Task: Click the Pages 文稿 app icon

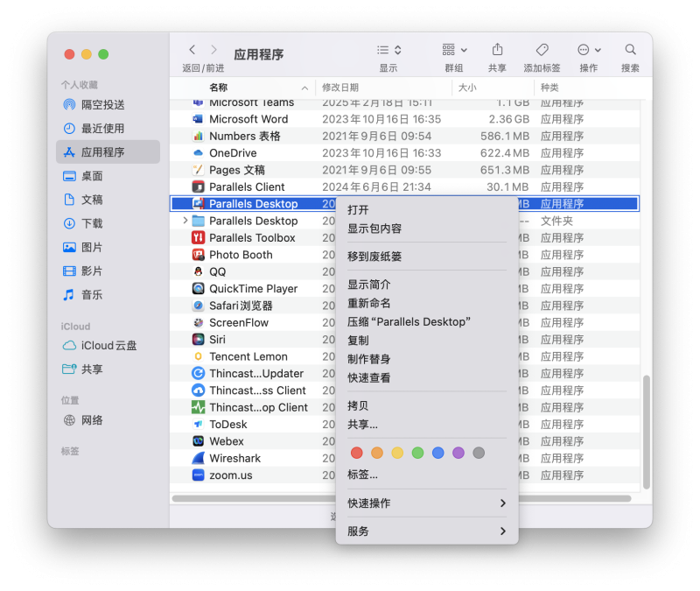Action: [x=198, y=170]
